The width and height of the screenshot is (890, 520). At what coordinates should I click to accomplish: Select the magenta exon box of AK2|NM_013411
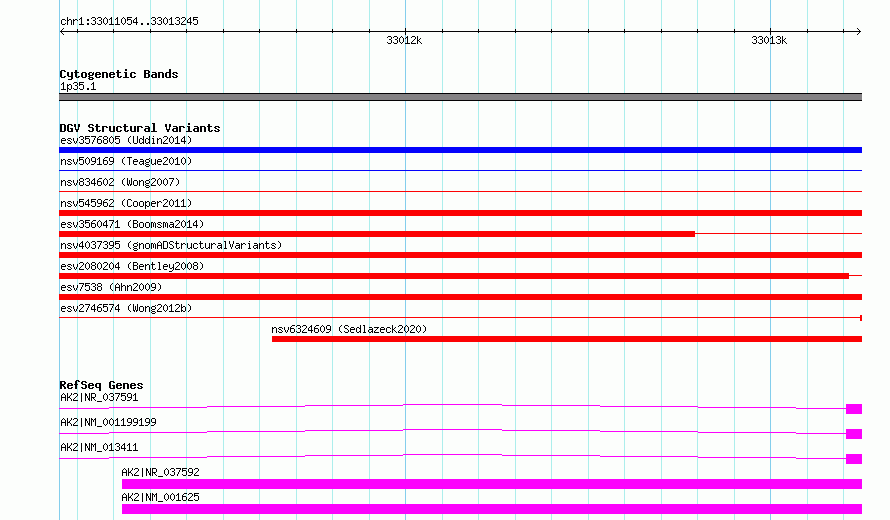[x=854, y=459]
